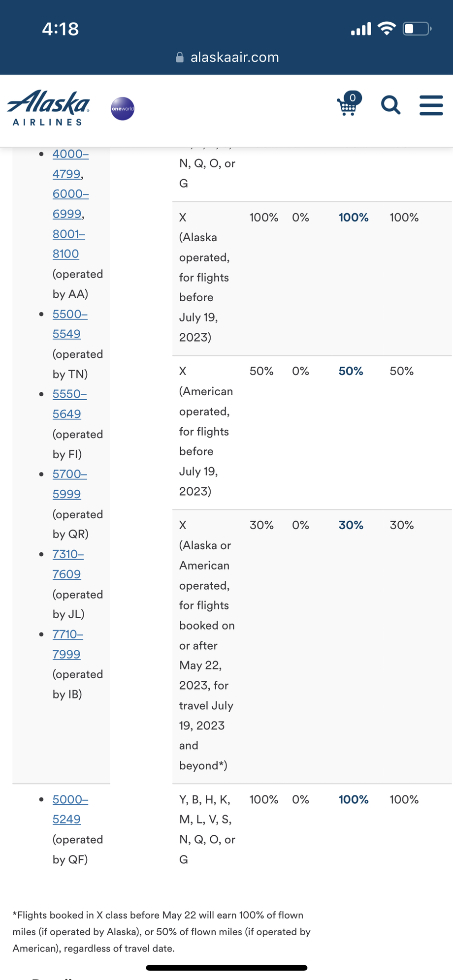
Task: Tap the oneworld badge icon
Action: 123,108
